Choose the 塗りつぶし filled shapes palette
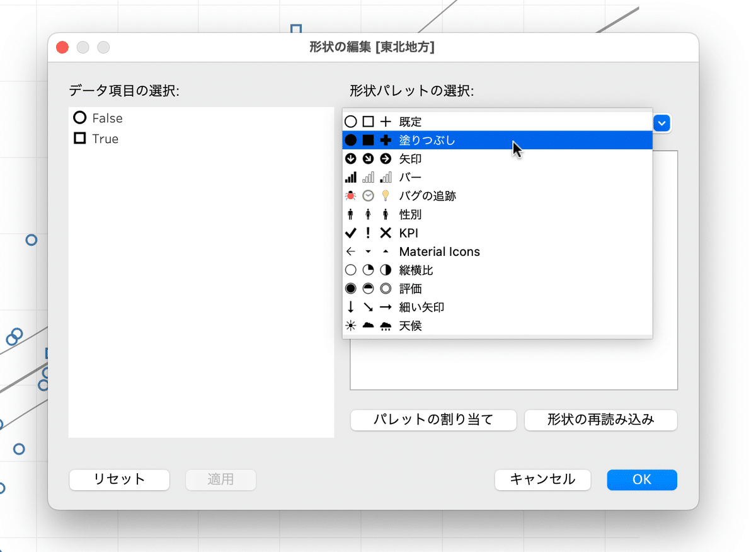Screen dimensions: 756x552 497,140
